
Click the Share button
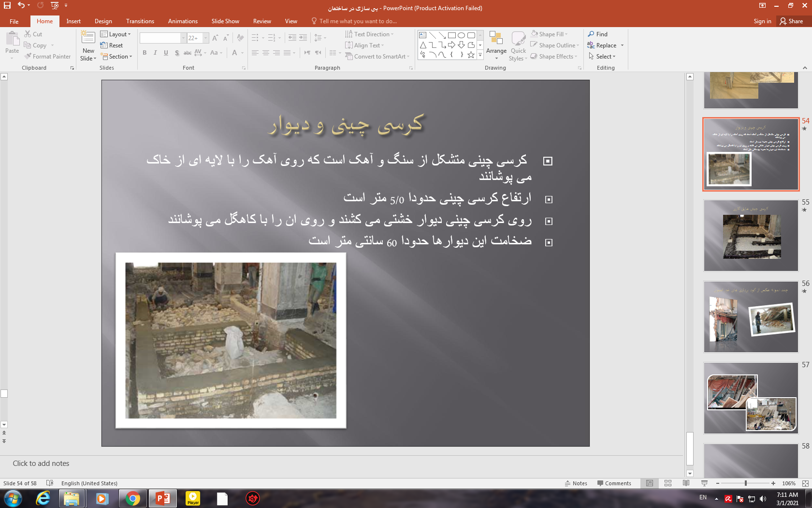(791, 21)
